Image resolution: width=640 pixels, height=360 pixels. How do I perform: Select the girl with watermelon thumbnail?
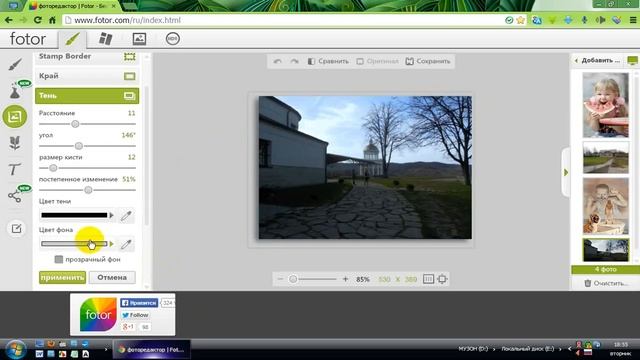coord(605,105)
